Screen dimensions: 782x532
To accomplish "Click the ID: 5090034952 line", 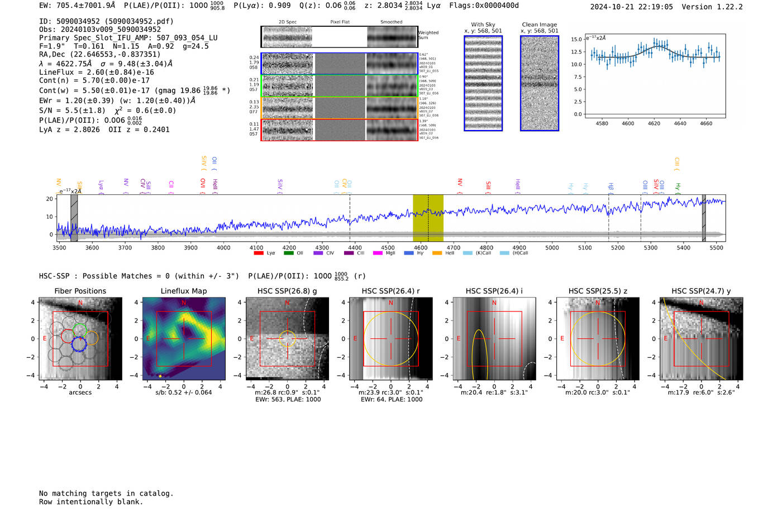I will (106, 21).
